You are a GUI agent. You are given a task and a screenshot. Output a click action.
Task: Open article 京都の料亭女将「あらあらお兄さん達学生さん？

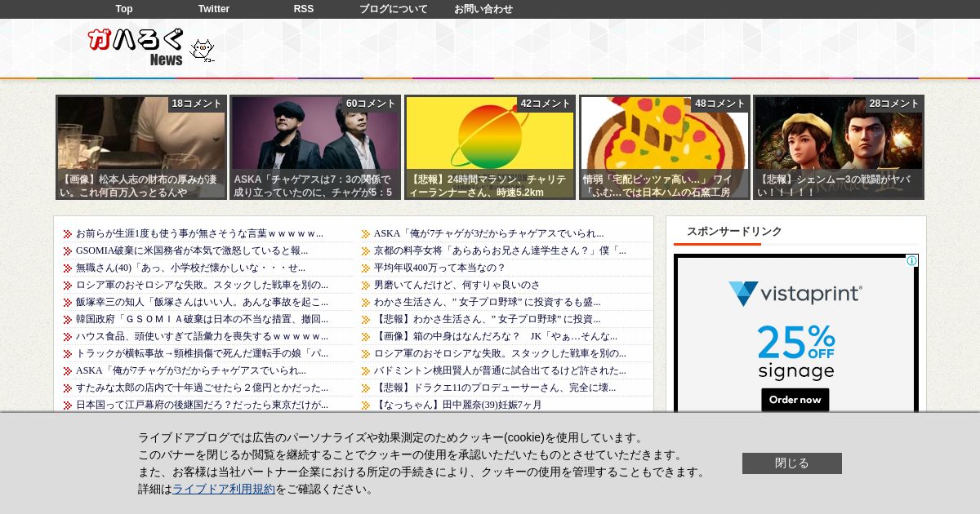coord(500,250)
